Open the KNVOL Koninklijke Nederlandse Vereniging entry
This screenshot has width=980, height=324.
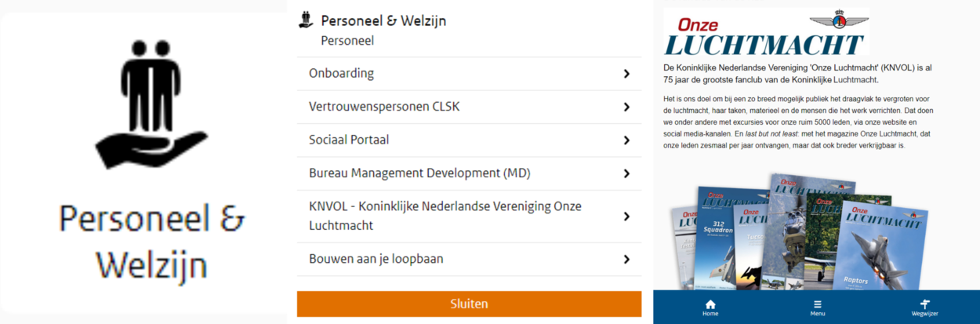point(445,216)
